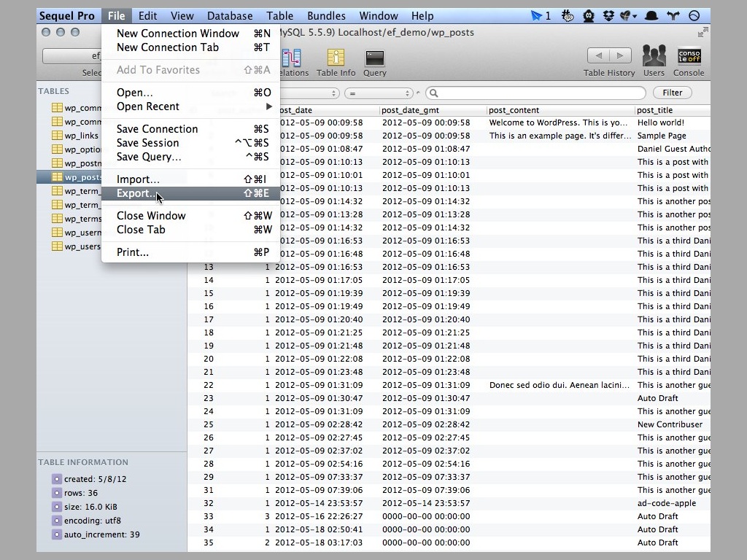
Task: Click the arrow cursor icon with number 1
Action: coord(541,16)
